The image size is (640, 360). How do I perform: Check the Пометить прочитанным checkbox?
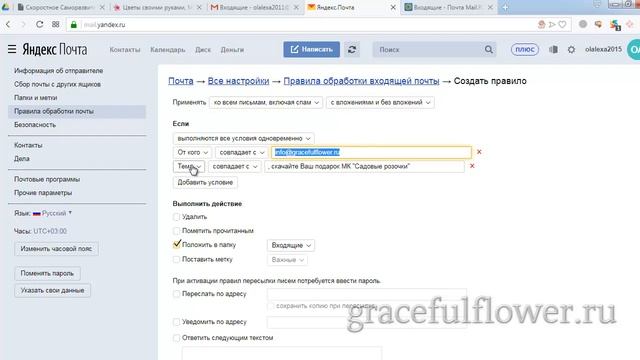[176, 231]
